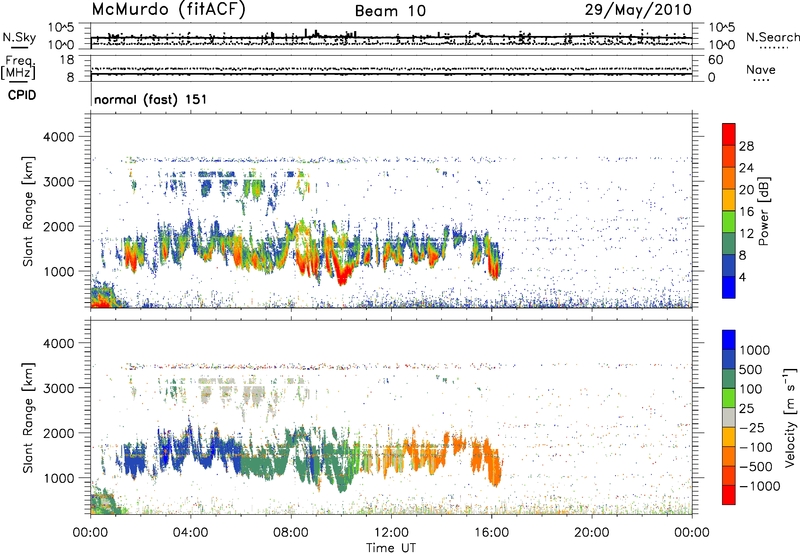Click the 12:00 time axis tick label
The image size is (800, 554).
tap(391, 533)
